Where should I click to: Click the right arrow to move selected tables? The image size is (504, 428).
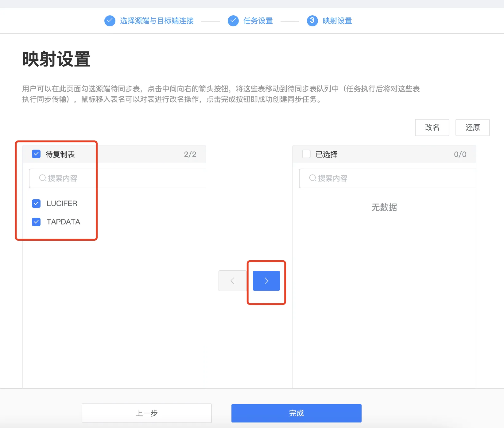(x=266, y=281)
